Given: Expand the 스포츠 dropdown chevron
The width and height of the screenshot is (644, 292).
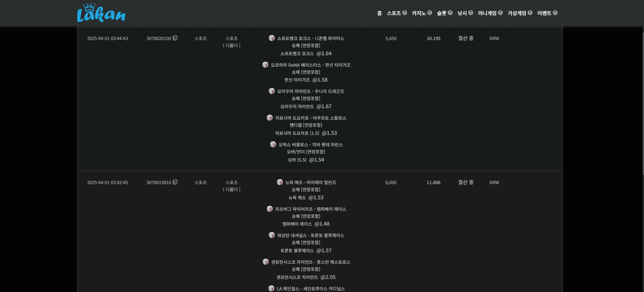Looking at the screenshot, I should (x=405, y=13).
